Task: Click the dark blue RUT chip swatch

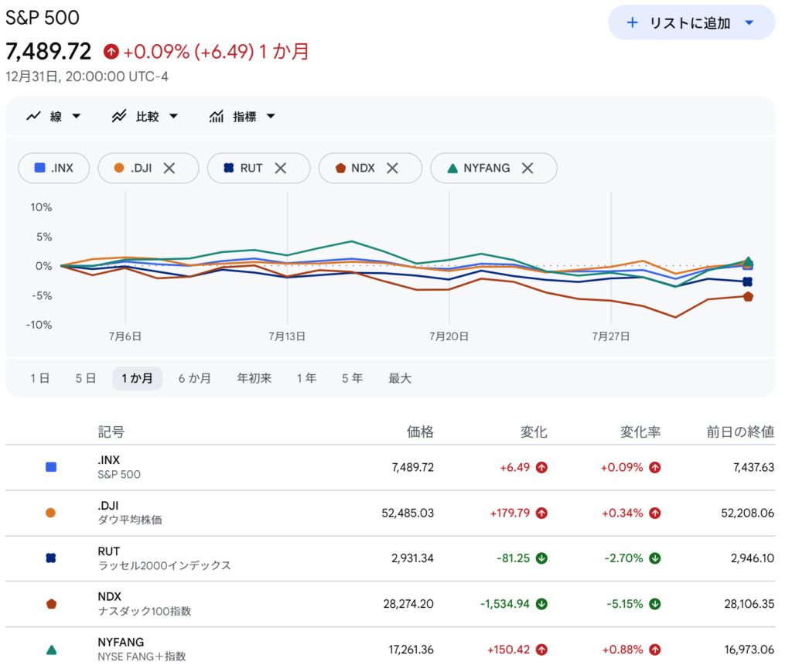Action: pyautogui.click(x=229, y=168)
